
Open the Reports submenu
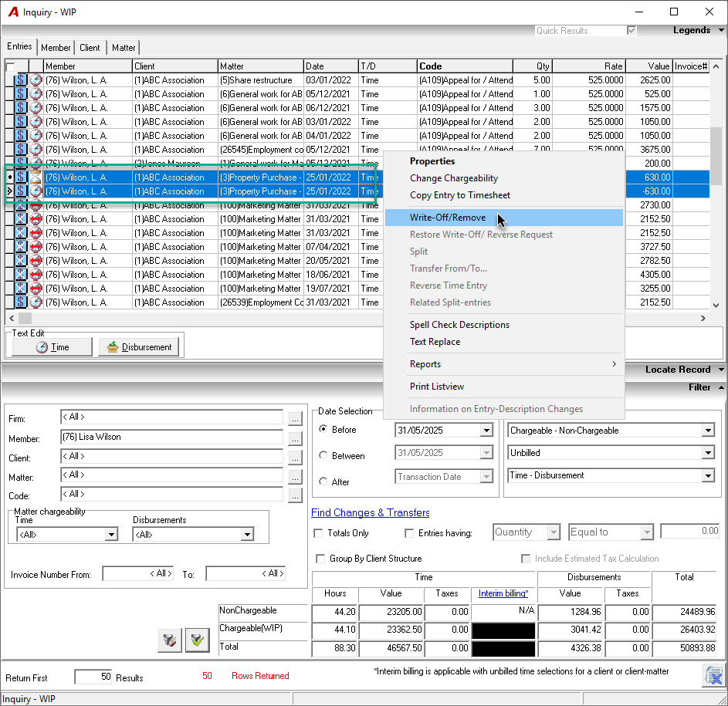(504, 364)
